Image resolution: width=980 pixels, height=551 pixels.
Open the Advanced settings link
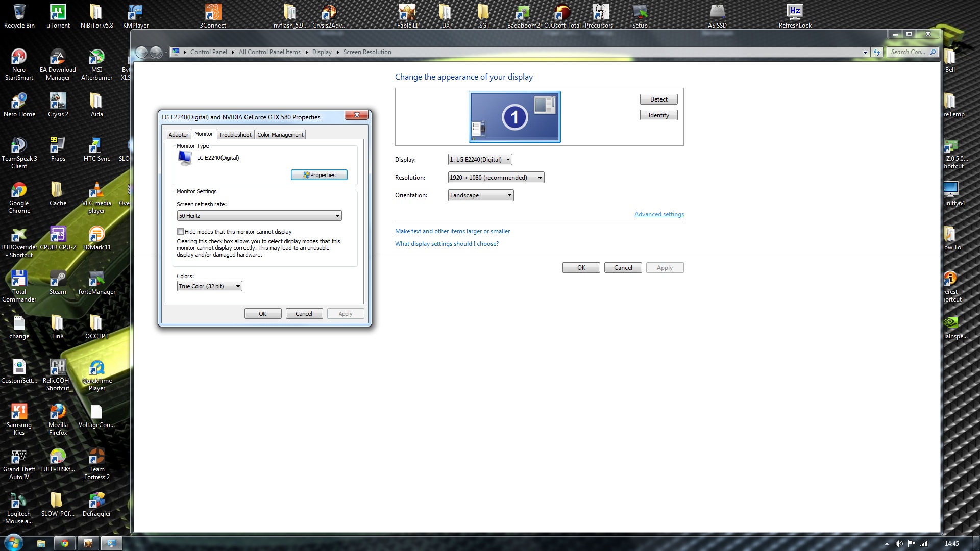click(x=658, y=214)
